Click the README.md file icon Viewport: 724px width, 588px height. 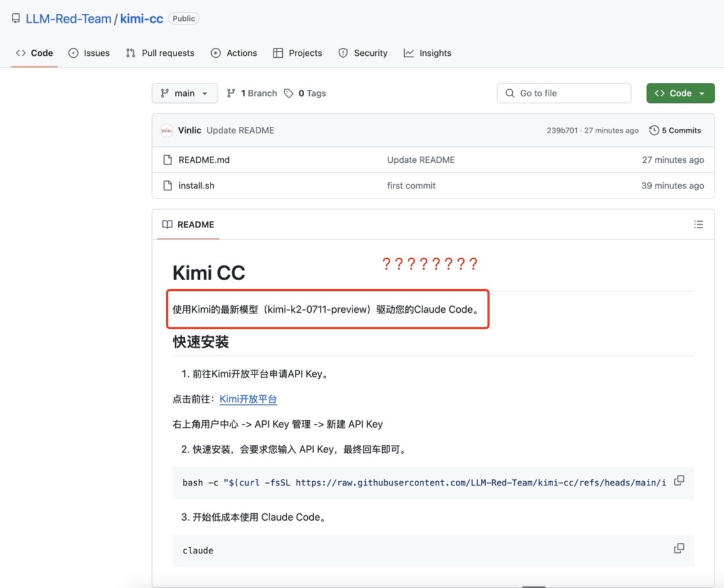coord(167,160)
